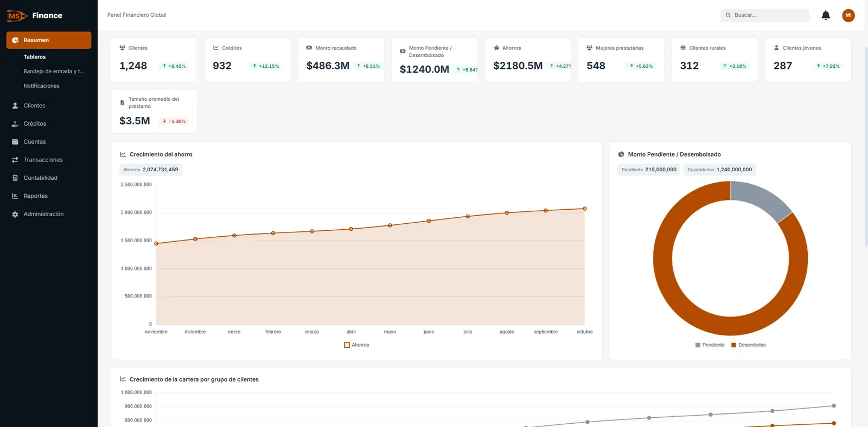Go to Administración section
Screen dimensions: 868x427
click(43, 214)
